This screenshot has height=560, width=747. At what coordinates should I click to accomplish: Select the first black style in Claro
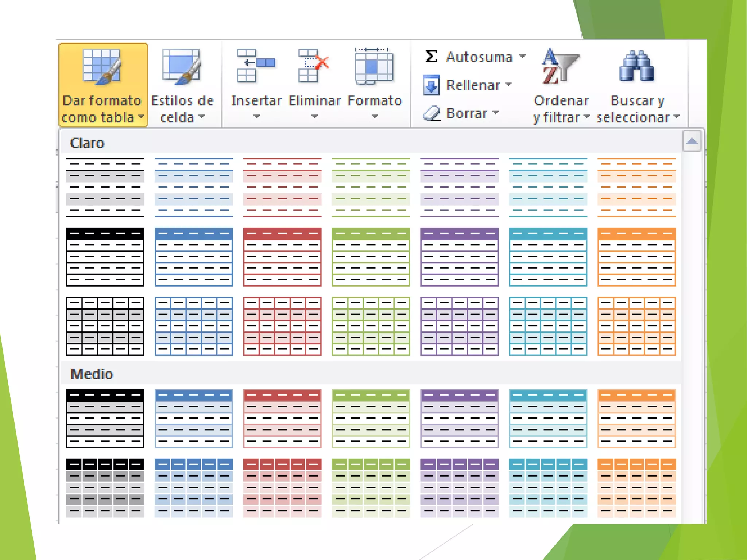[105, 187]
